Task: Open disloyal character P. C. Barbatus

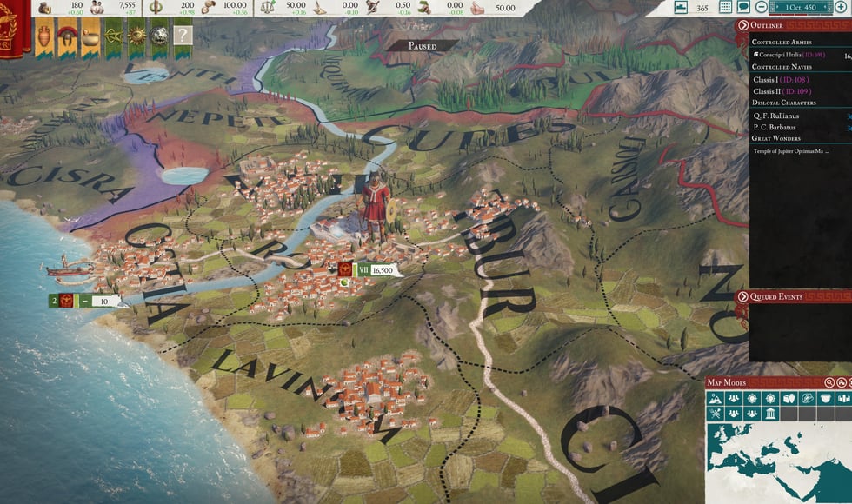Action: point(775,127)
